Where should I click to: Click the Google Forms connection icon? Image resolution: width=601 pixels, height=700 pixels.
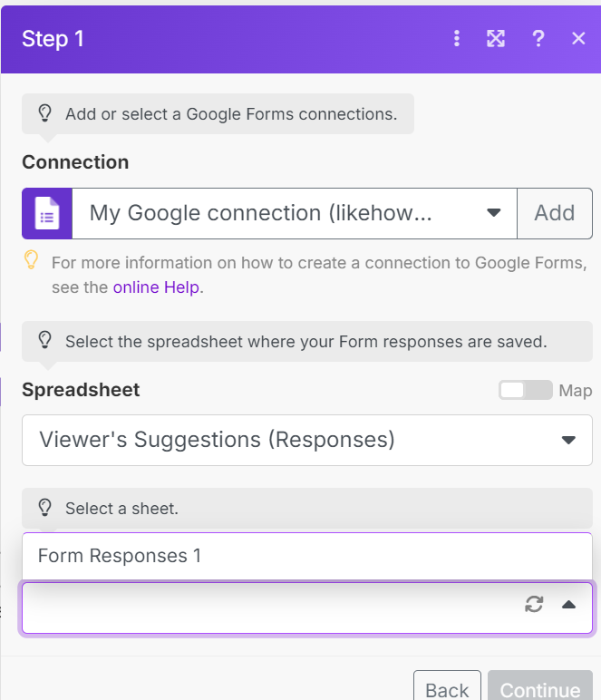(47, 214)
